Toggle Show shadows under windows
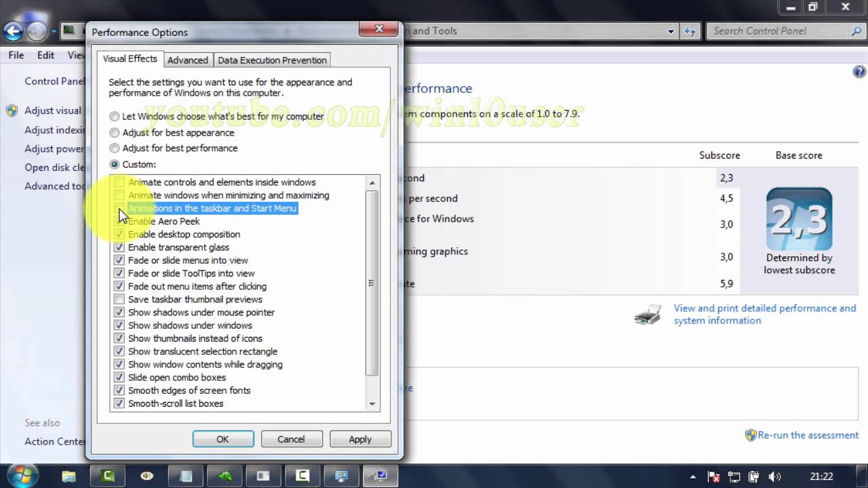 [119, 325]
